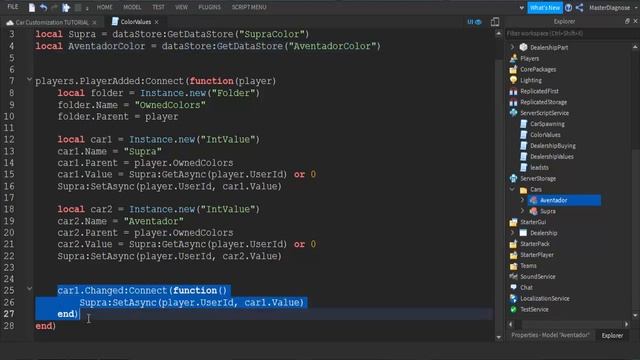Viewport: 640px width, 360px height.
Task: Switch to Properties - Model Aventador tab
Action: coord(550,335)
